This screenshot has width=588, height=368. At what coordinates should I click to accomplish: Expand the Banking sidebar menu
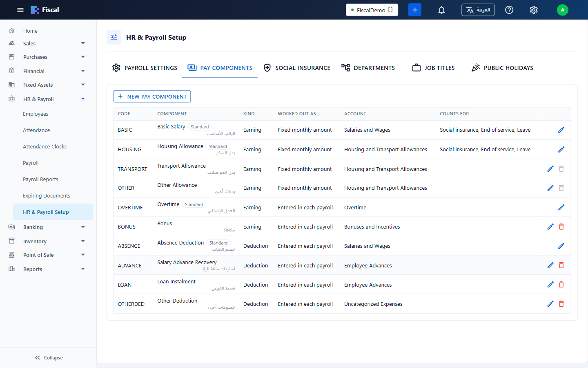click(47, 227)
